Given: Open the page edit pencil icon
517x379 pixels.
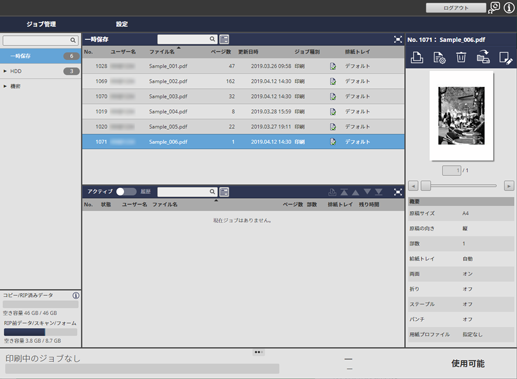Looking at the screenshot, I should [505, 58].
